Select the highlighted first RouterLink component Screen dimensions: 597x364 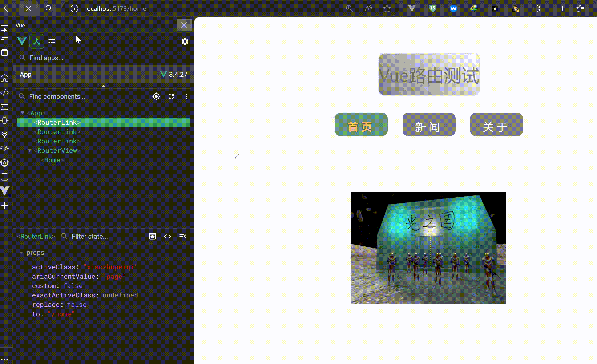click(x=103, y=122)
